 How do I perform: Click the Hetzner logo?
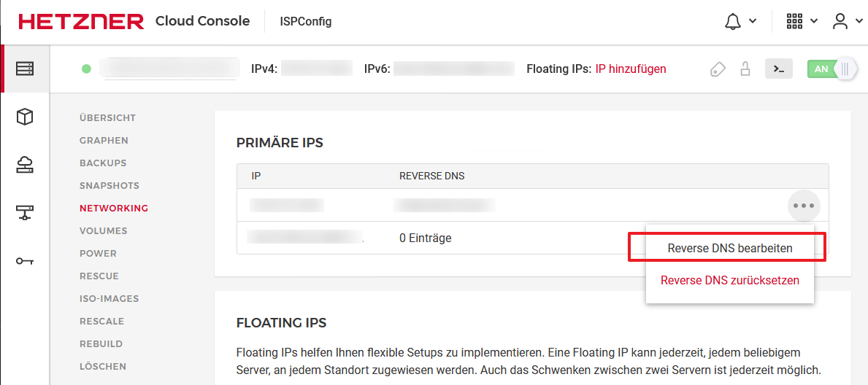(x=81, y=22)
